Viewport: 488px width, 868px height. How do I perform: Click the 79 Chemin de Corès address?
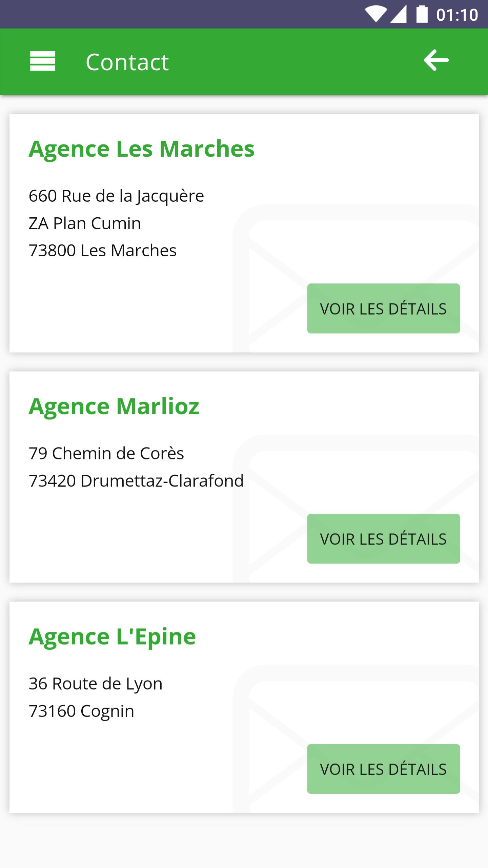pyautogui.click(x=106, y=453)
